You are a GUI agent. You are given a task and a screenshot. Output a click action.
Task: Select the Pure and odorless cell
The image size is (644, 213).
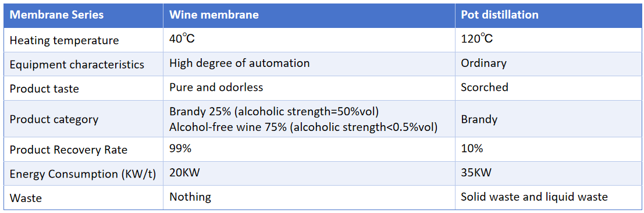click(309, 87)
